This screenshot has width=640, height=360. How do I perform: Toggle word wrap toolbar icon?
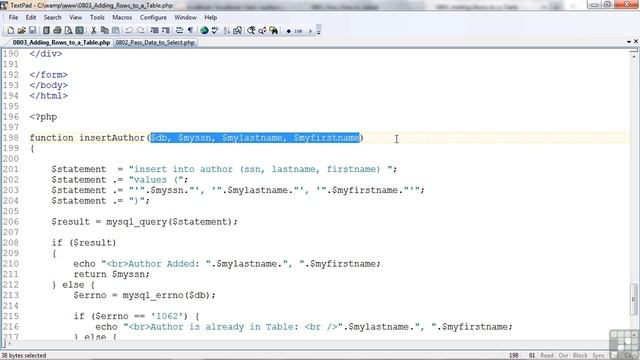179,31
